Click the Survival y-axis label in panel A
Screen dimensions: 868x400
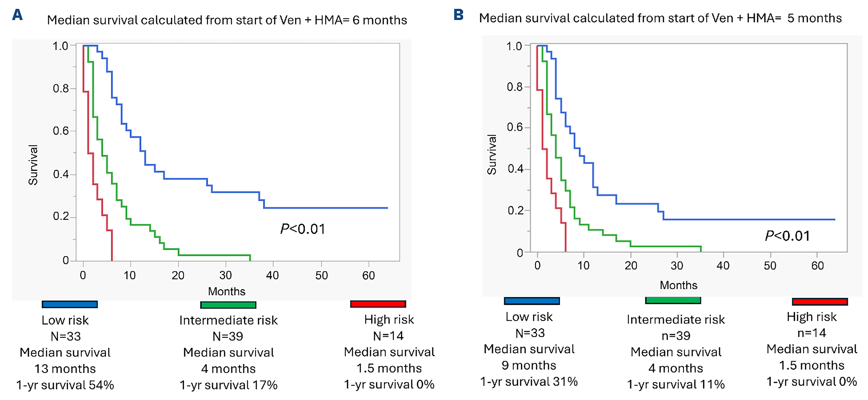33,165
